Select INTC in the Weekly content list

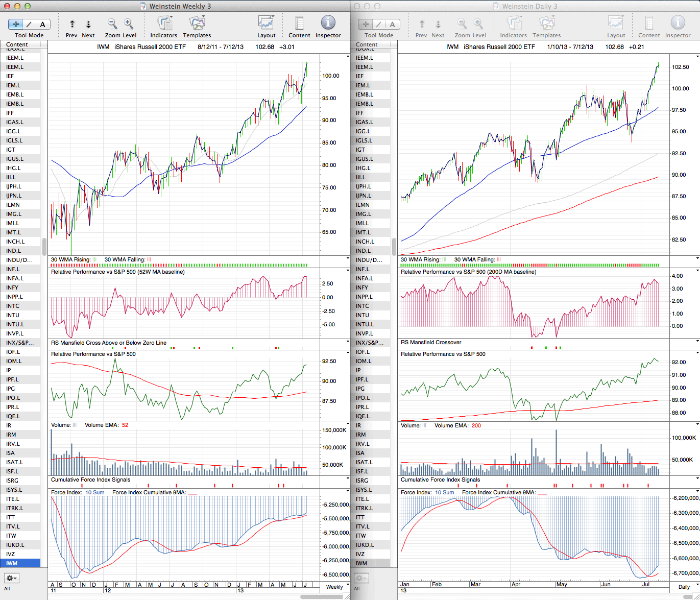pyautogui.click(x=13, y=306)
